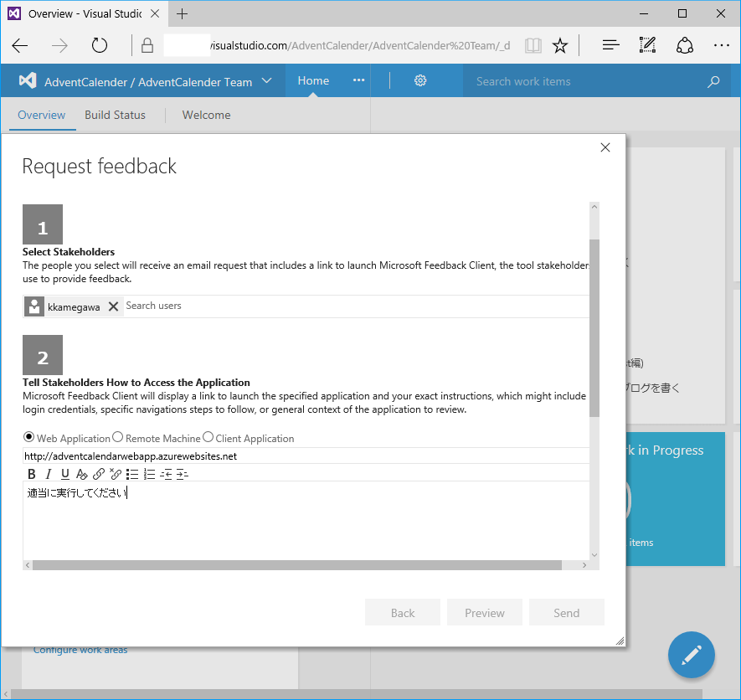Close the Request feedback dialog

pos(605,147)
